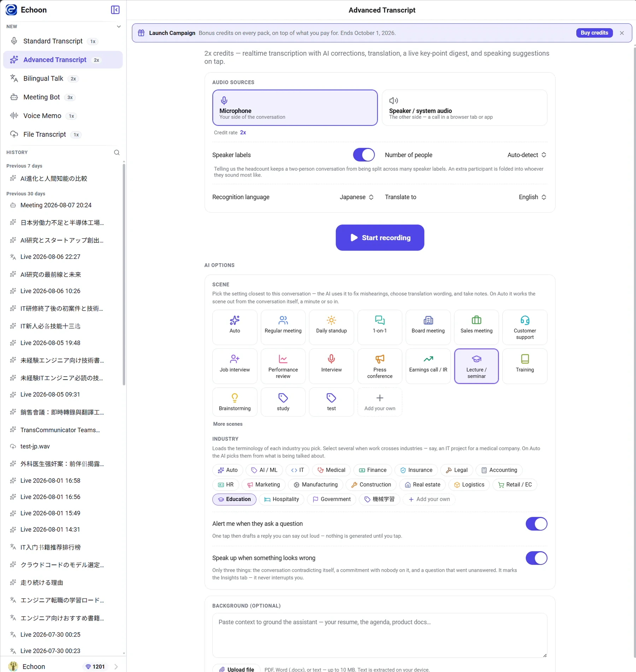Toggle Speak up when something looks wrong
Image resolution: width=636 pixels, height=672 pixels.
tap(536, 558)
